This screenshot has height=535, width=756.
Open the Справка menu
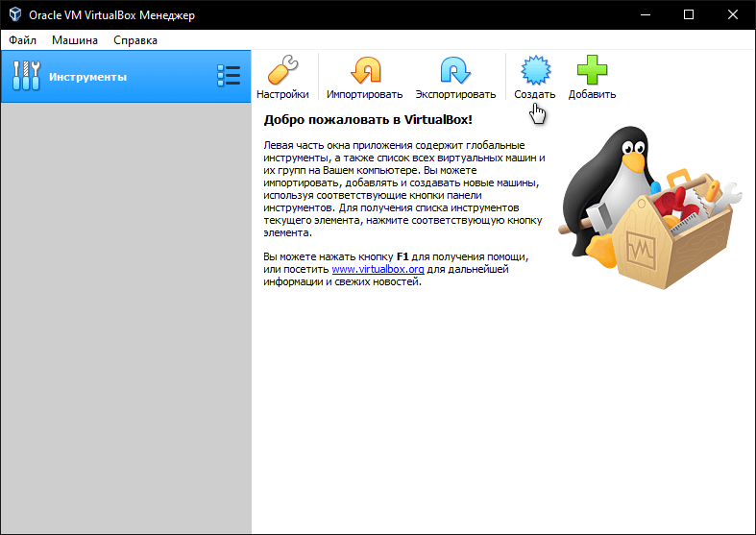coord(135,40)
